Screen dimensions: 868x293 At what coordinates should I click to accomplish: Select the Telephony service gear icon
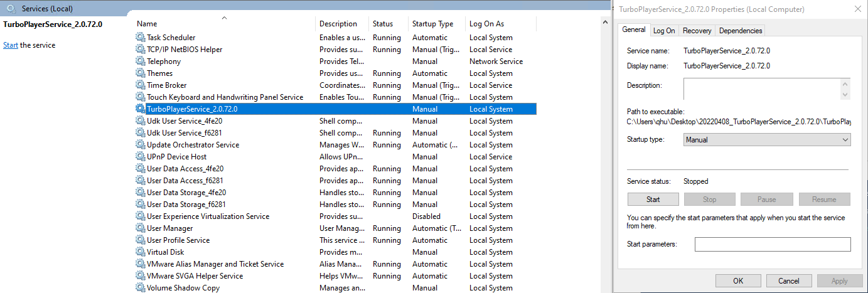[x=140, y=61]
